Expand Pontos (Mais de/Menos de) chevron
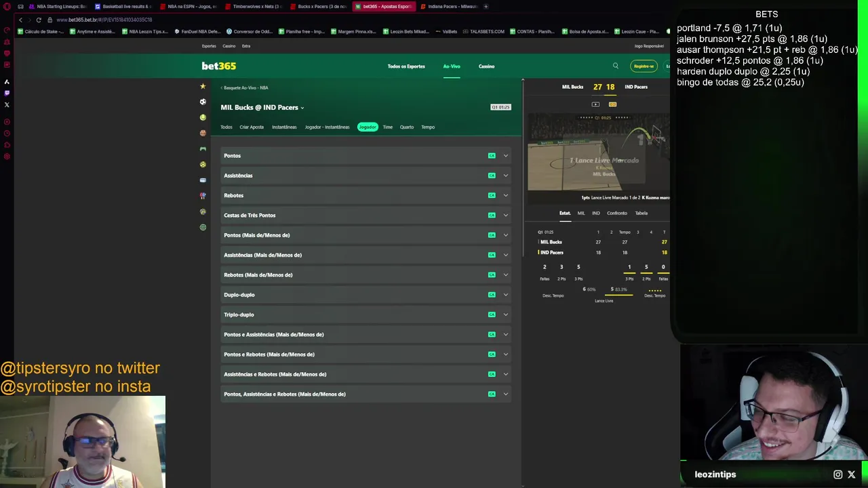Image resolution: width=868 pixels, height=488 pixels. 505,235
